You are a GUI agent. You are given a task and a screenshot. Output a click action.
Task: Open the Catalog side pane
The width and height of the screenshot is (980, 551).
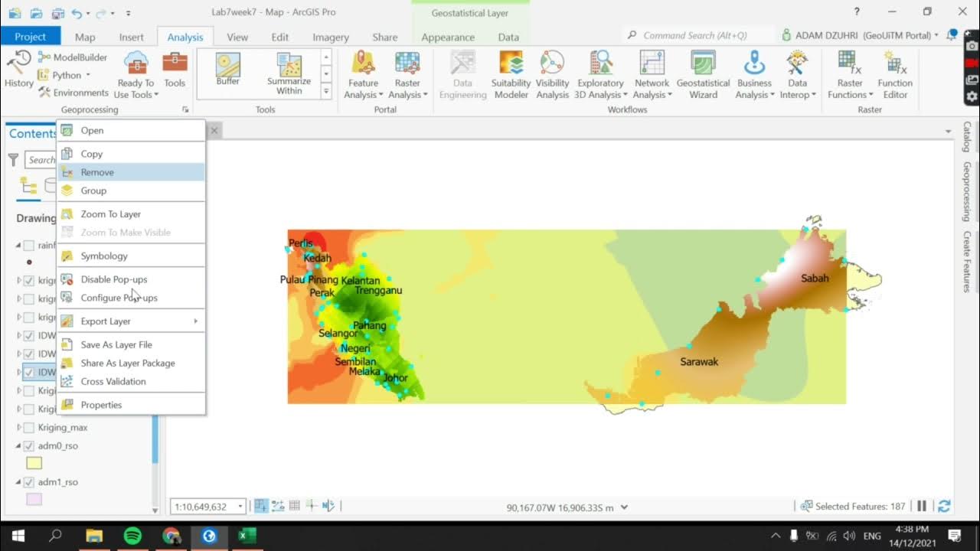click(967, 136)
